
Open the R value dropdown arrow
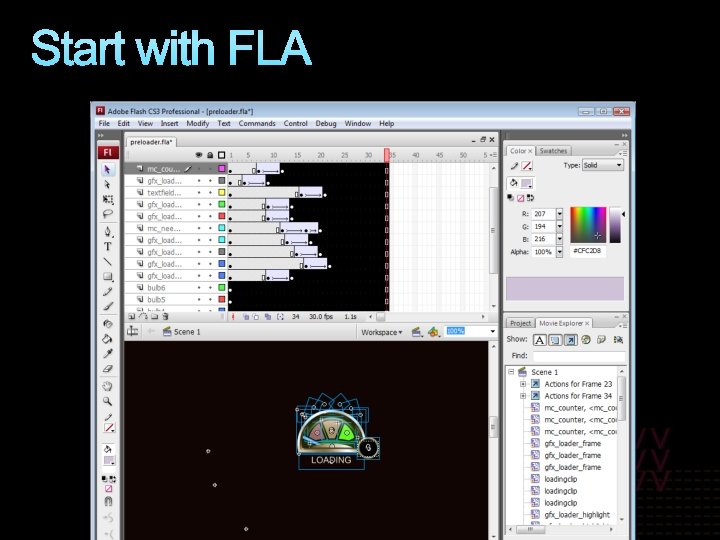point(559,214)
